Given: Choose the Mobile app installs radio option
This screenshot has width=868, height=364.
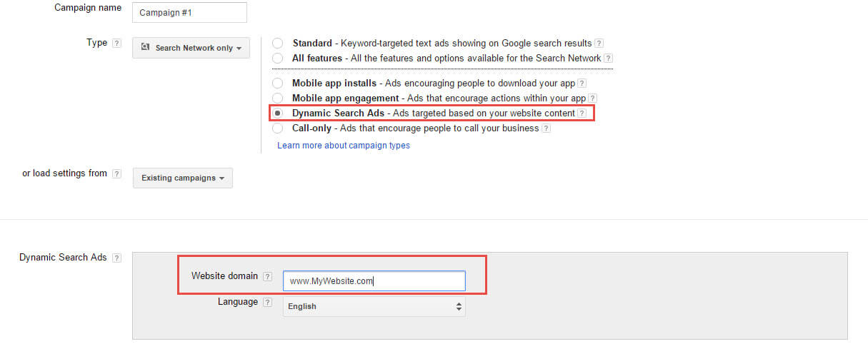Looking at the screenshot, I should tap(277, 84).
